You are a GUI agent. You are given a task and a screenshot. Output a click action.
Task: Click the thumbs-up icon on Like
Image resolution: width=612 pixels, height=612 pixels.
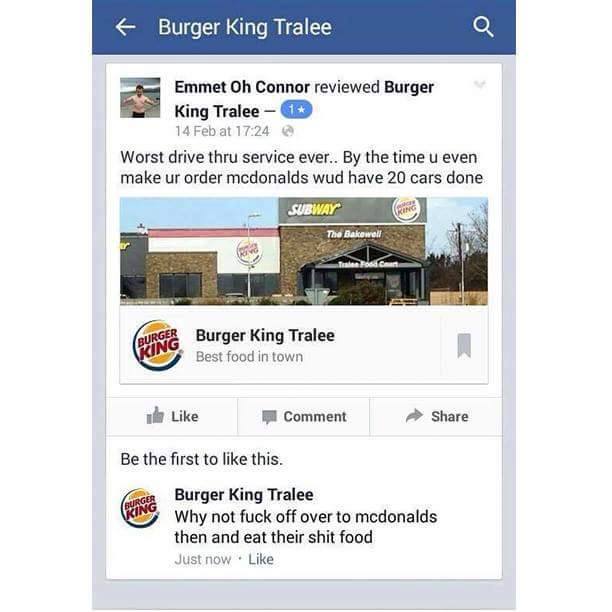pos(155,415)
